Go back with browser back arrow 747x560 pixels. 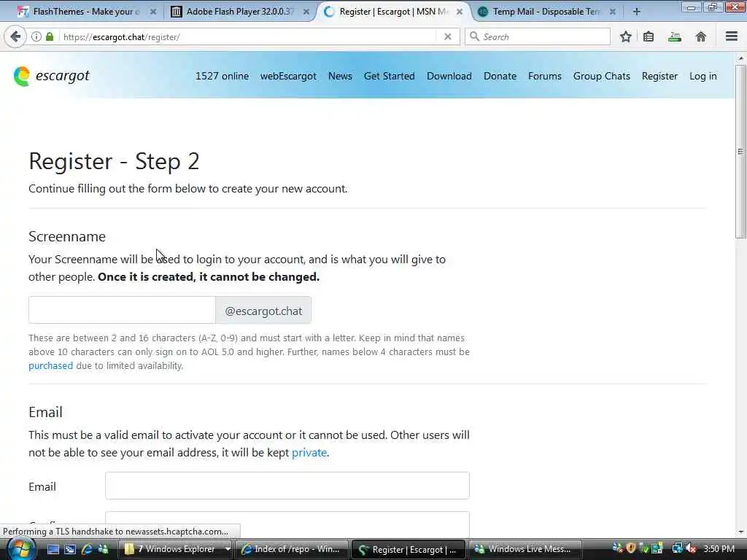[x=15, y=36]
